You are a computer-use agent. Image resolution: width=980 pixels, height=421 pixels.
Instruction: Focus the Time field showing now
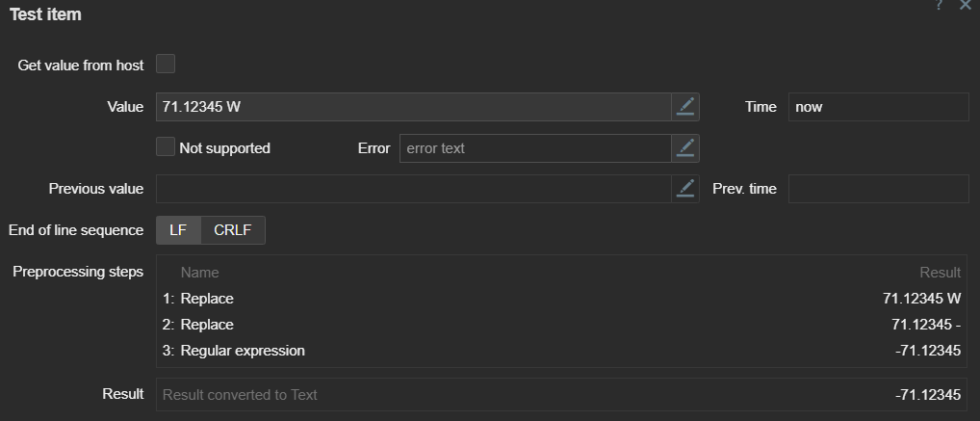point(878,107)
